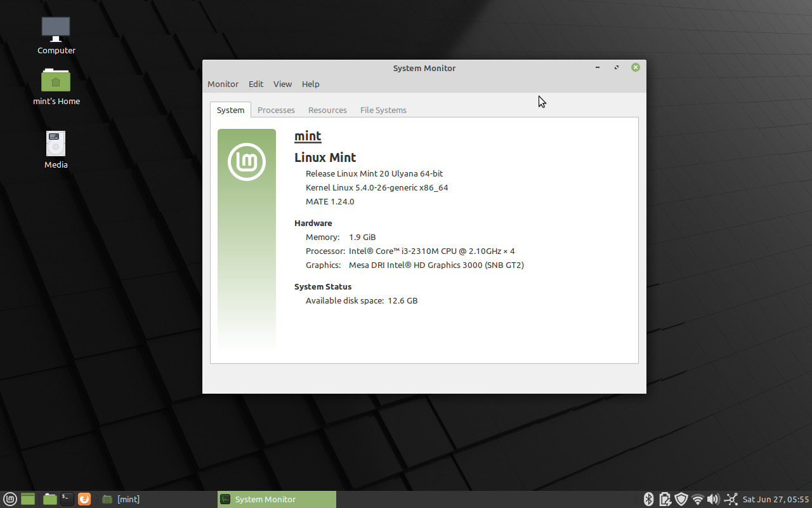Screen dimensions: 812x508
Task: Switch to the Resources tab
Action: pyautogui.click(x=327, y=110)
